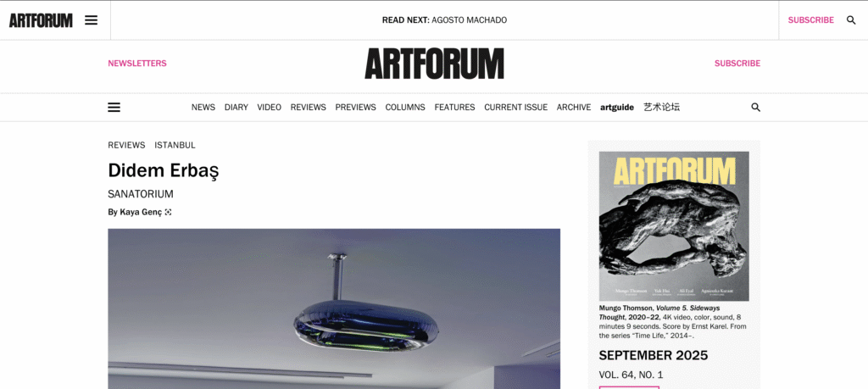
Task: Open the Chinese edition 艺术论坛 link
Action: [x=661, y=108]
